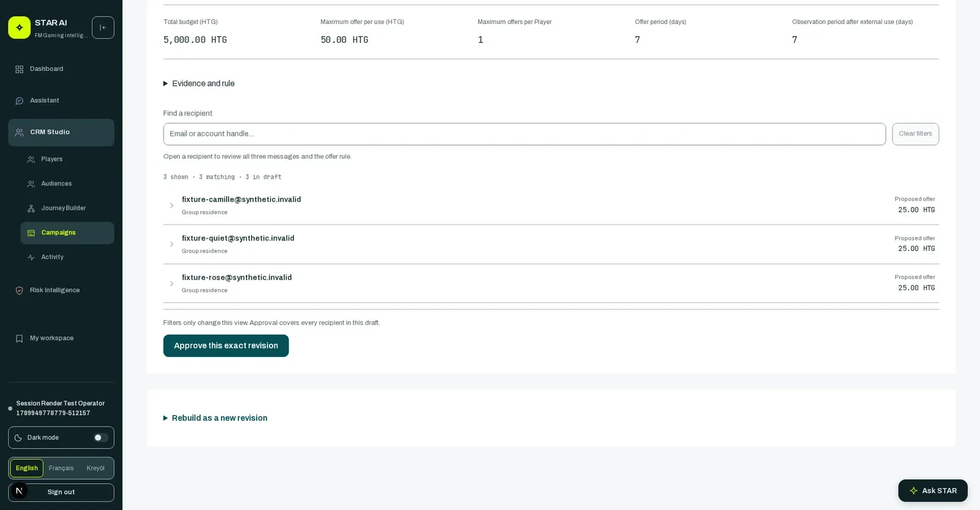The width and height of the screenshot is (980, 510).
Task: Open the Dashboard grid icon
Action: (19, 69)
